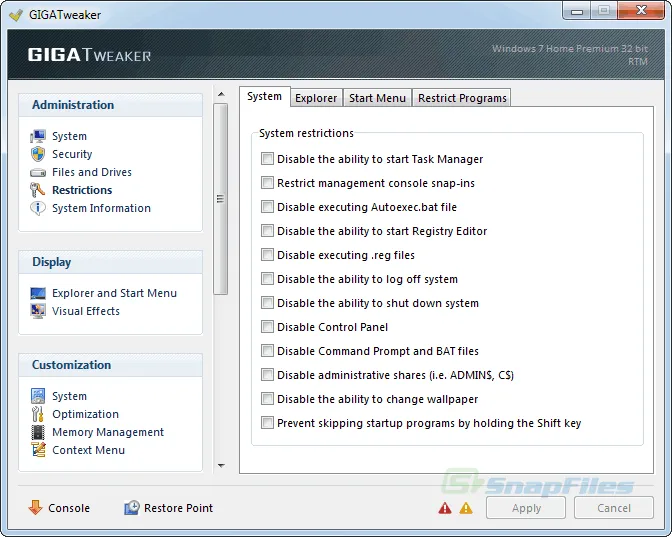Click the Files and Drives disk icon
The height and width of the screenshot is (537, 672).
38,172
